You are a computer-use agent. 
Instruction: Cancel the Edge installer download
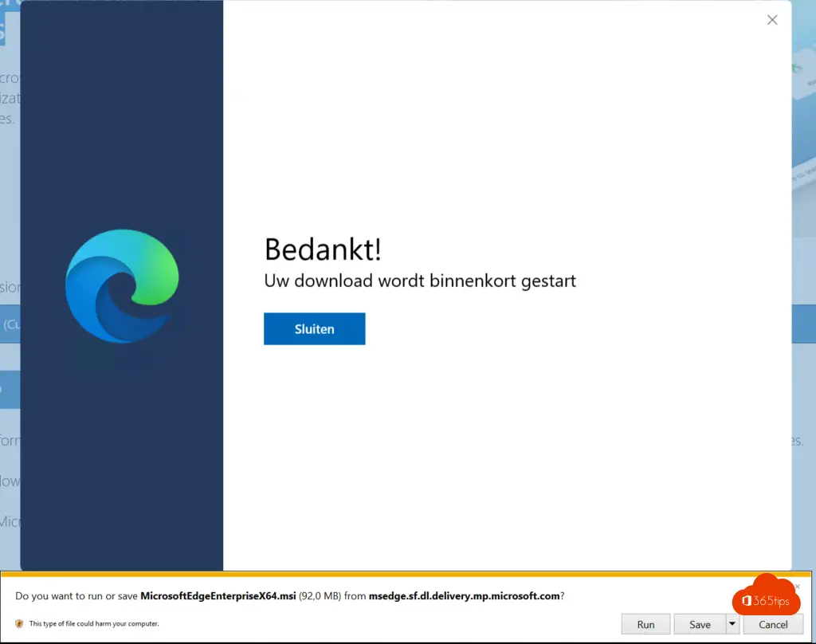point(772,624)
